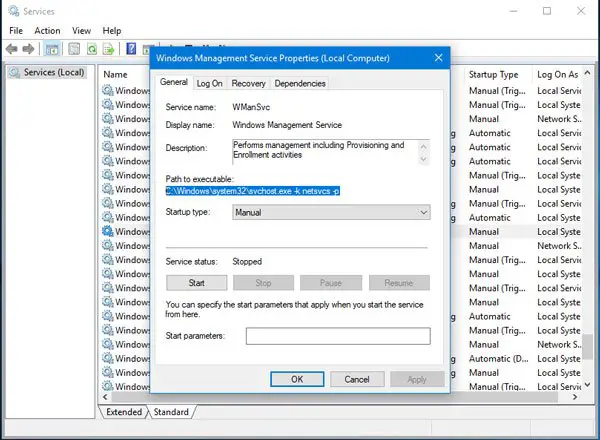
Task: Click into the Start parameters text field
Action: 338,336
